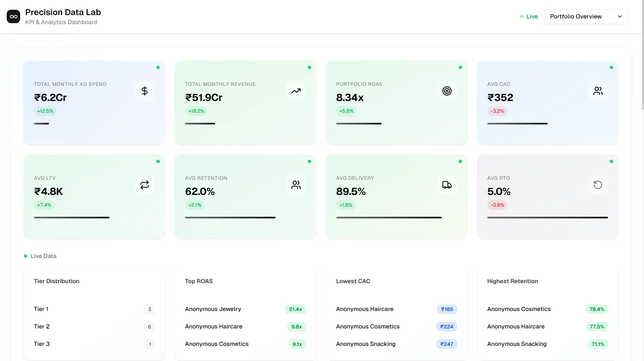Click the 78.4% badge for Anonymous Cosmetics
This screenshot has width=644, height=361.
[597, 309]
